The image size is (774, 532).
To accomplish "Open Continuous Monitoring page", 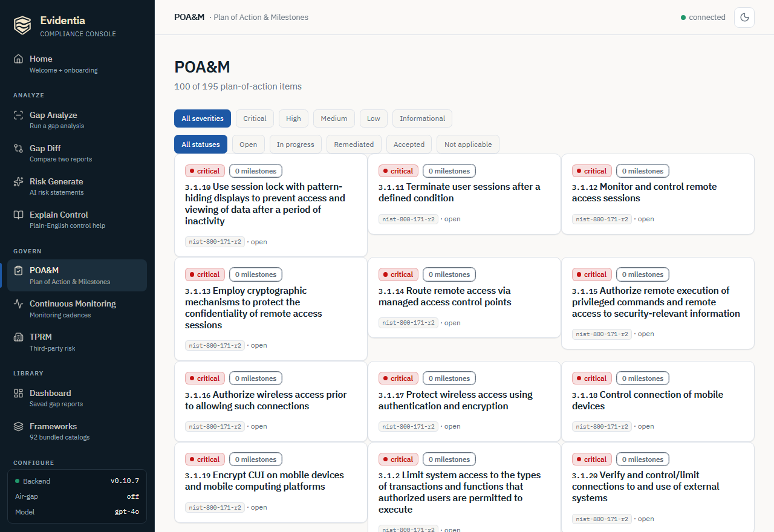I will (x=77, y=309).
